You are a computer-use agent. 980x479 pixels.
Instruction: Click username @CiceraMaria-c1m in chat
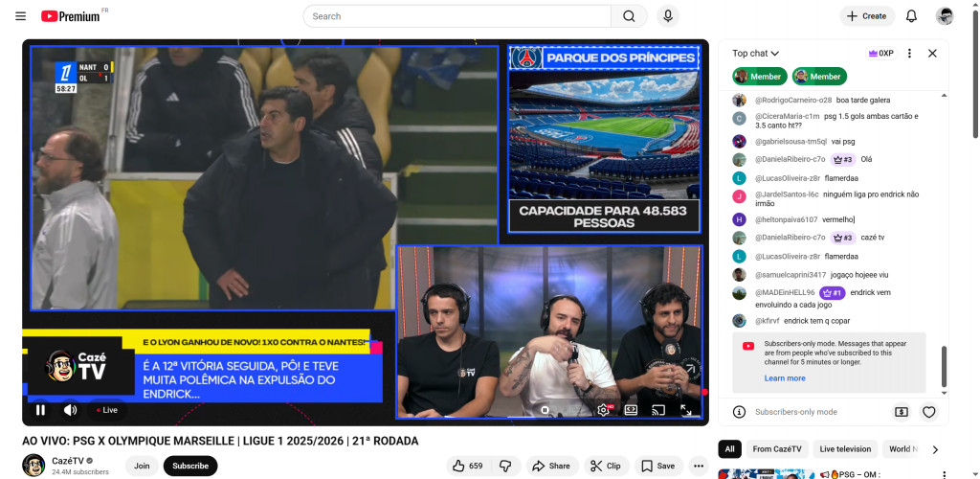(x=787, y=116)
